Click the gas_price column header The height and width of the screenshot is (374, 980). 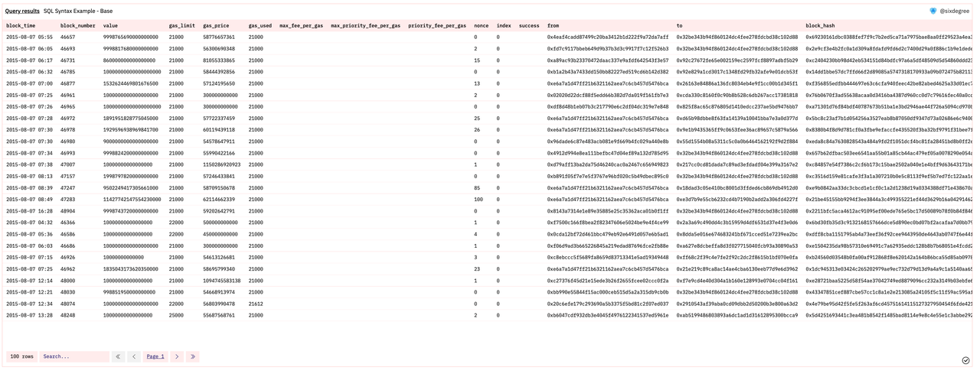[x=217, y=25]
